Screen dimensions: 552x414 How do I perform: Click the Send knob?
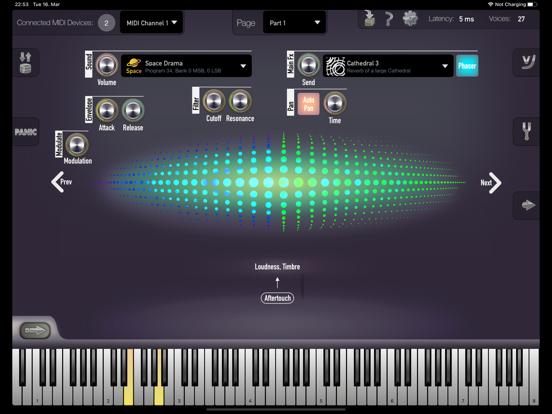[308, 65]
